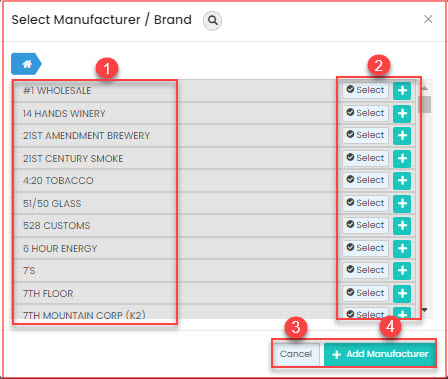
Task: Click the scrollbar down arrow in list
Action: pos(424,310)
